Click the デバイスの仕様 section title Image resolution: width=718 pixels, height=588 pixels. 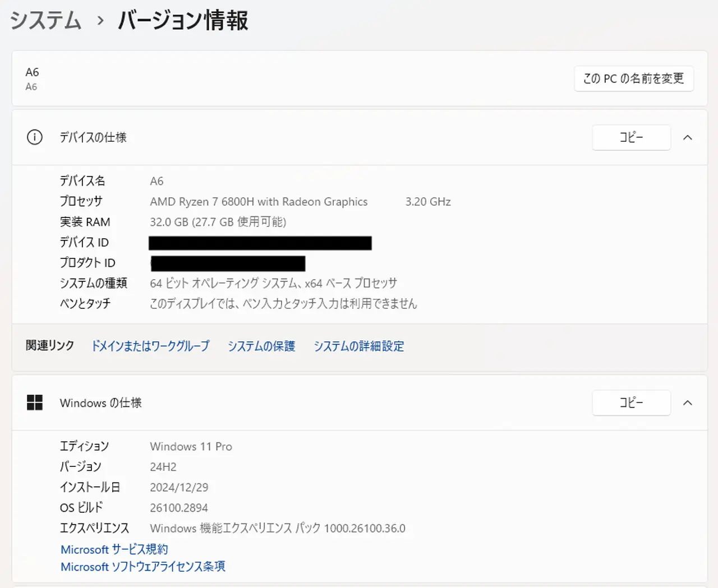pos(93,137)
